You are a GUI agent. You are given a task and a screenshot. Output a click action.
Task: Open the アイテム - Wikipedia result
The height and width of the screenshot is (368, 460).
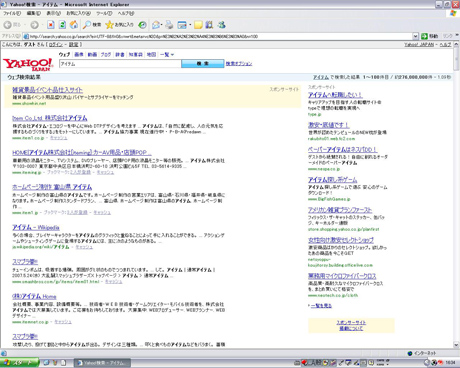[36, 227]
